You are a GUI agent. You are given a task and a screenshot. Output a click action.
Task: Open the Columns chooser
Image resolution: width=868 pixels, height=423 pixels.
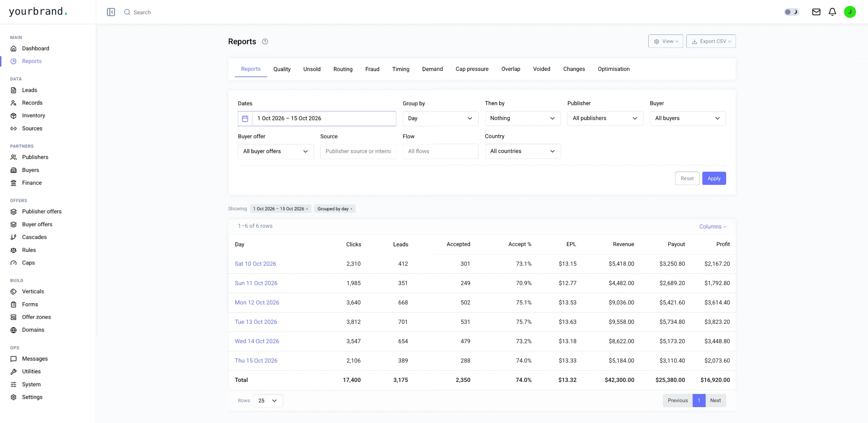coord(713,227)
